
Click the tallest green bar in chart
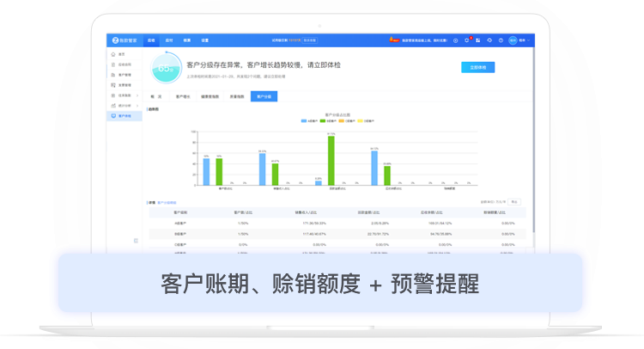[331, 159]
